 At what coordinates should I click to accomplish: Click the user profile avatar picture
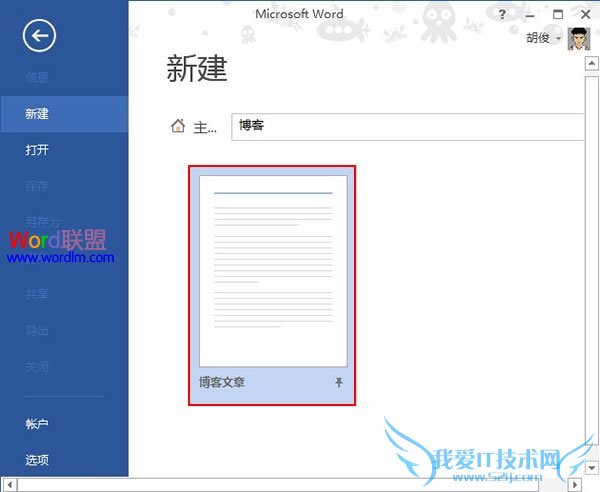tap(579, 39)
